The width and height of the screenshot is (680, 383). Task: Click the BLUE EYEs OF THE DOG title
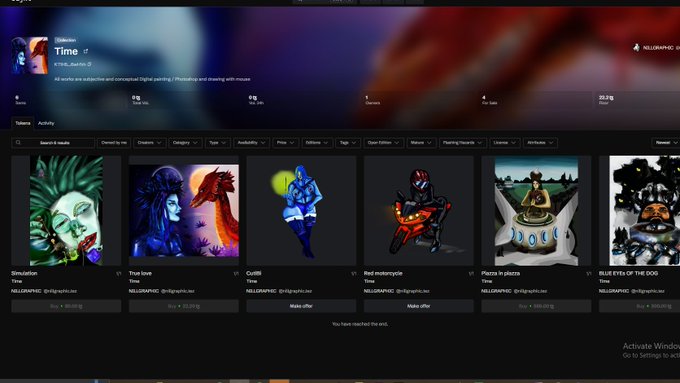[628, 273]
